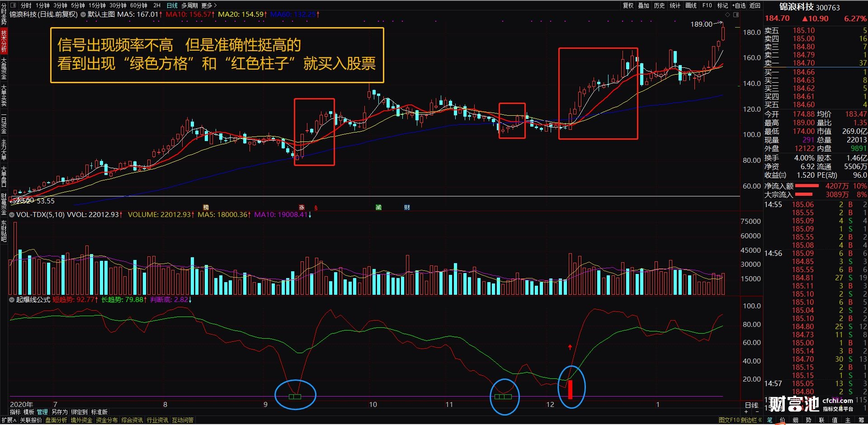
Task: Open the 关联报价 tab
Action: (31, 420)
